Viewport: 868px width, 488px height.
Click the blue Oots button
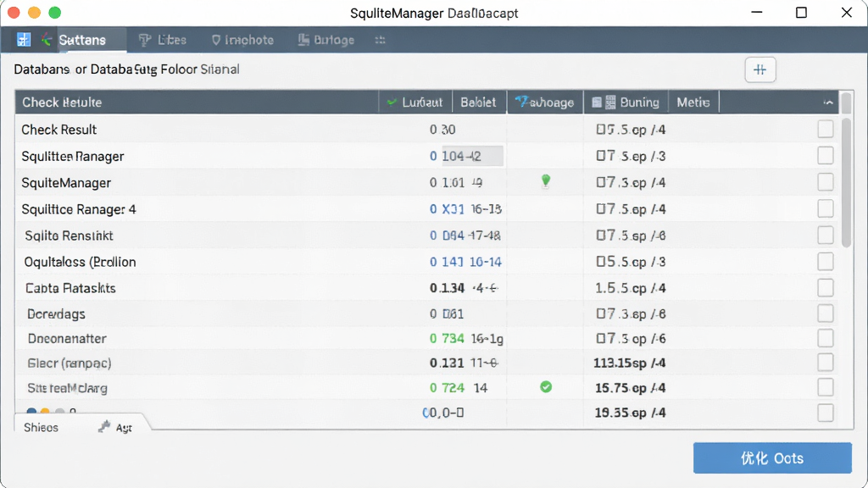772,457
